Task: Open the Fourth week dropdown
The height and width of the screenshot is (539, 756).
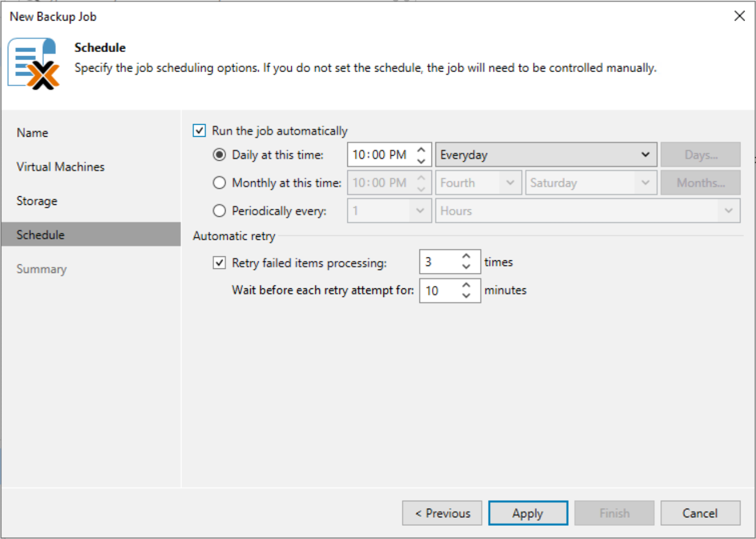Action: 478,183
